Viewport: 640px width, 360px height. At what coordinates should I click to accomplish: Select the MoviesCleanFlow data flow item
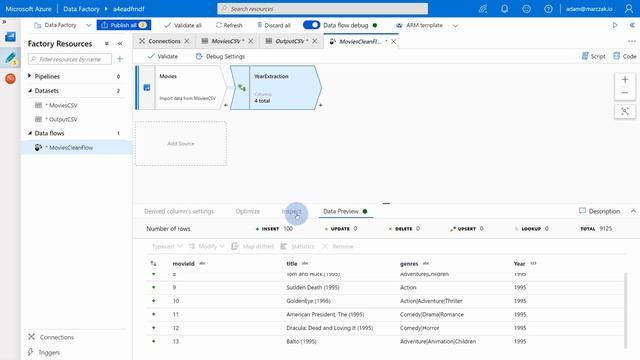tap(76, 147)
